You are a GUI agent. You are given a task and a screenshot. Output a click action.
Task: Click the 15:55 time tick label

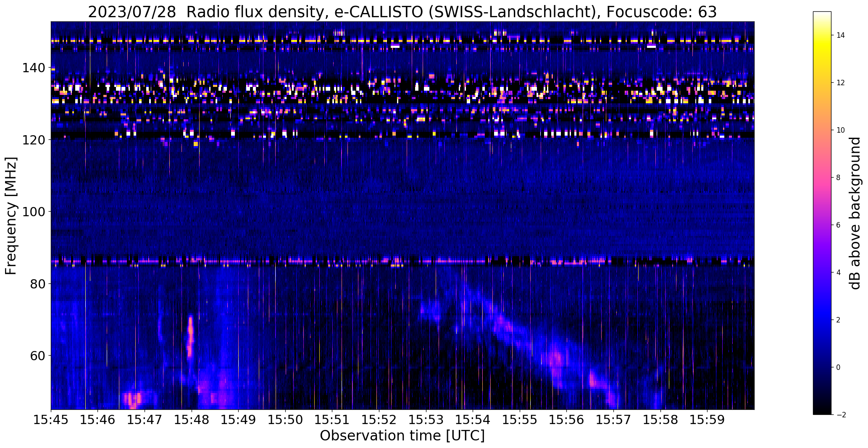pyautogui.click(x=520, y=420)
